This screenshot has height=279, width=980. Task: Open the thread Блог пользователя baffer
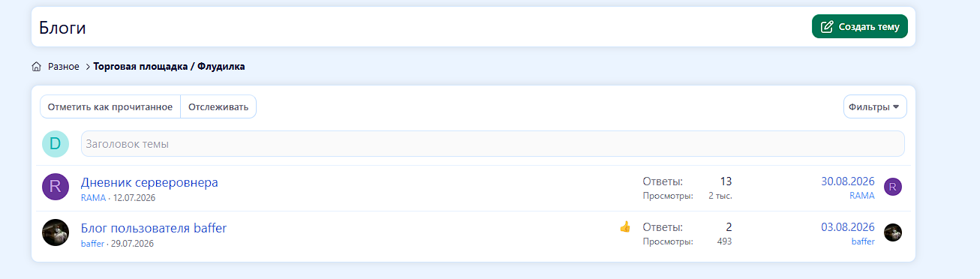[x=154, y=228]
